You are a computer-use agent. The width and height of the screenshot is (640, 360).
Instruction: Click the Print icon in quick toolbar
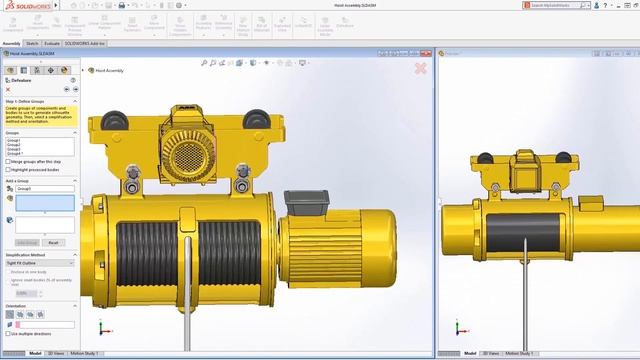[122, 5]
